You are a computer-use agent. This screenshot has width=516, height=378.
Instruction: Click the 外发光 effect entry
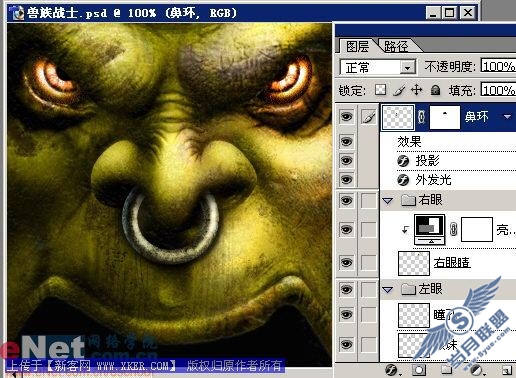coord(433,180)
